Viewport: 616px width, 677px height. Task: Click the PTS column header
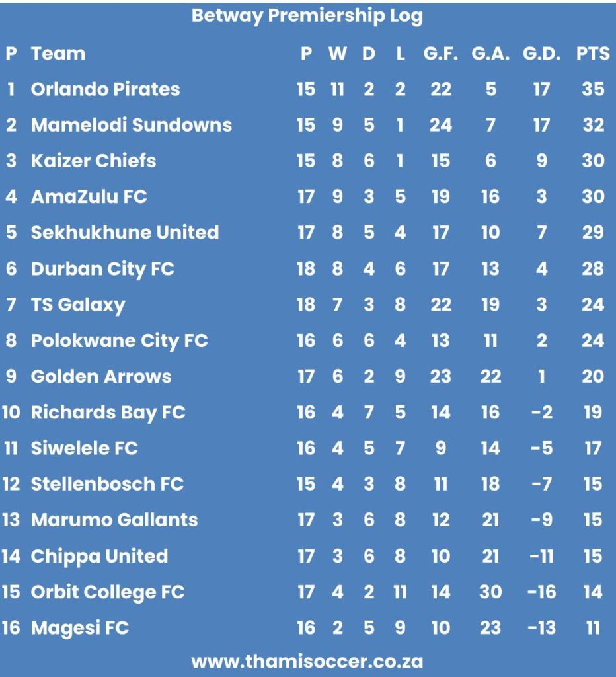pos(593,54)
